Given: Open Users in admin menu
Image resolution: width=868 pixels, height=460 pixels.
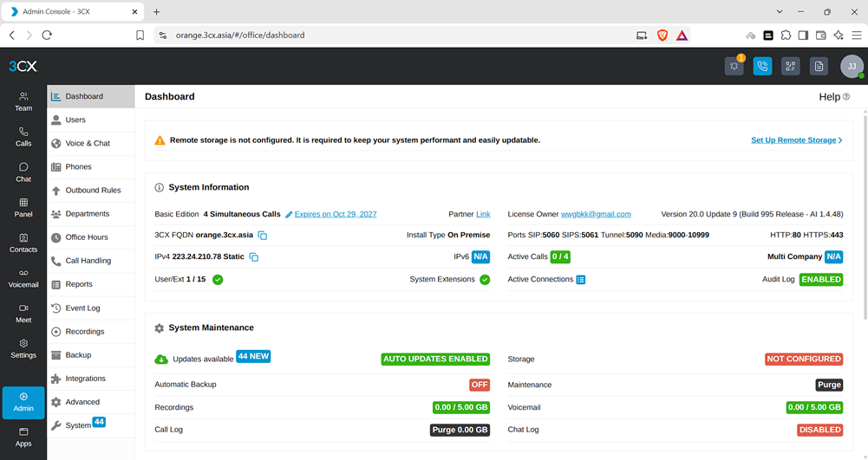Looking at the screenshot, I should pos(91,120).
